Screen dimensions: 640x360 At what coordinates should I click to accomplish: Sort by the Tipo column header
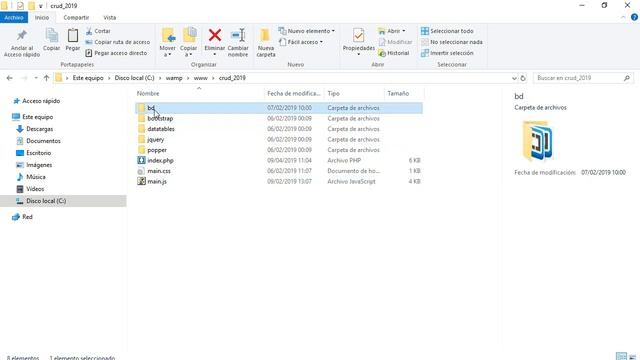click(354, 93)
